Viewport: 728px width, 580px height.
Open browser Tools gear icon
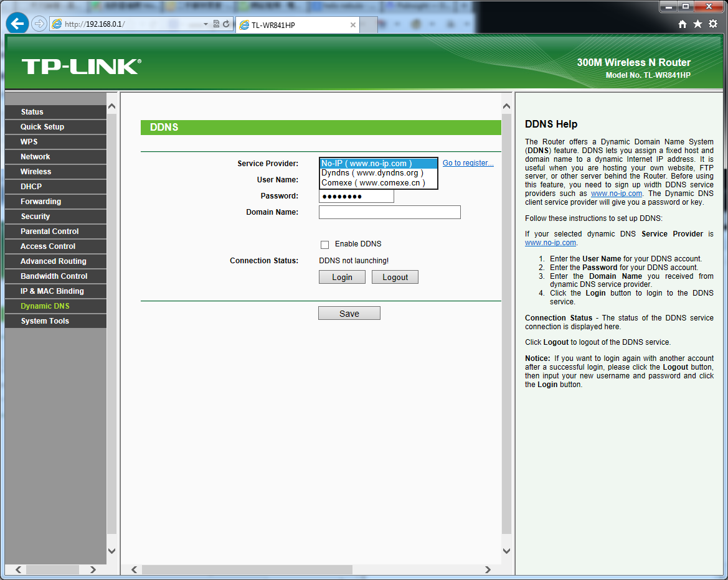click(713, 24)
